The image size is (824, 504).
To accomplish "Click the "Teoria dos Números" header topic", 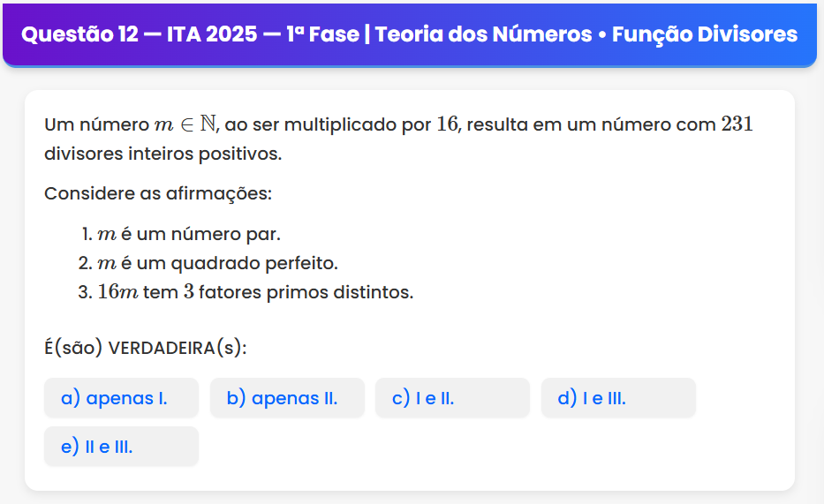I will point(483,34).
